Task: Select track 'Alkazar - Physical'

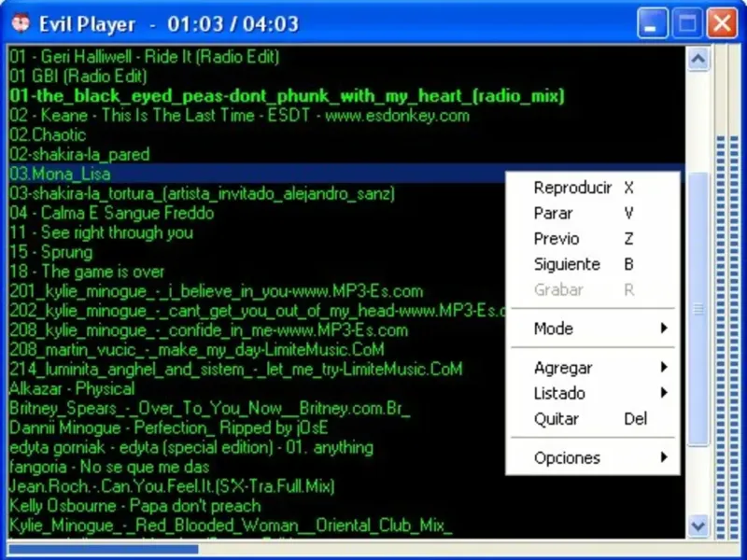Action: pos(73,388)
